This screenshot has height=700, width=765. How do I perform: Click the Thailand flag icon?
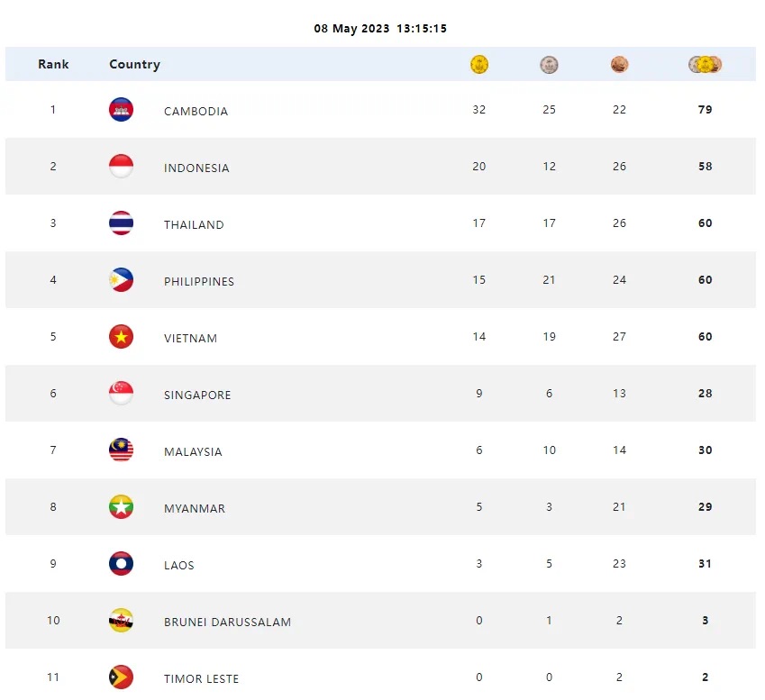(x=121, y=223)
